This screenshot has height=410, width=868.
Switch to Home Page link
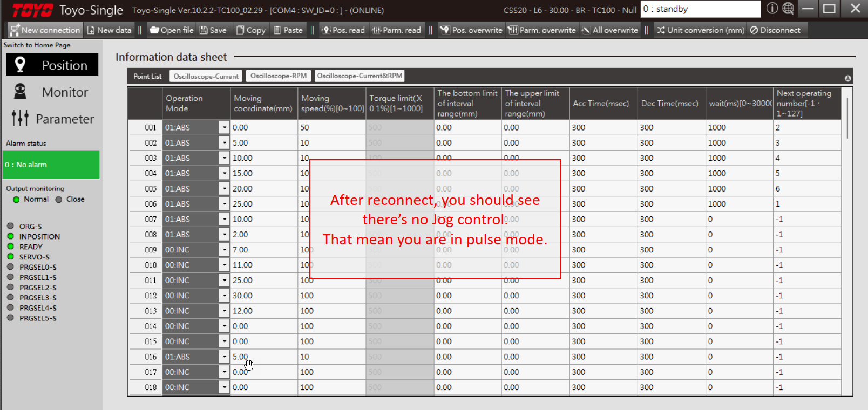click(37, 45)
